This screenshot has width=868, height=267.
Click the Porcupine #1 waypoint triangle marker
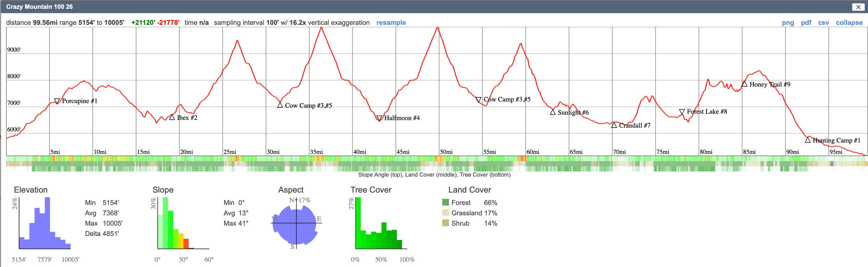[57, 101]
